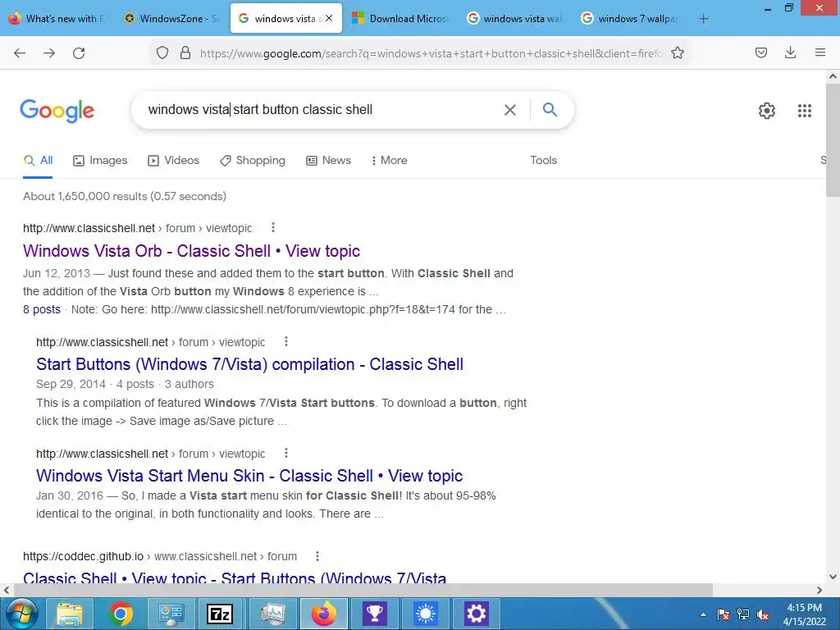
Task: Go back to the previous page
Action: [20, 53]
